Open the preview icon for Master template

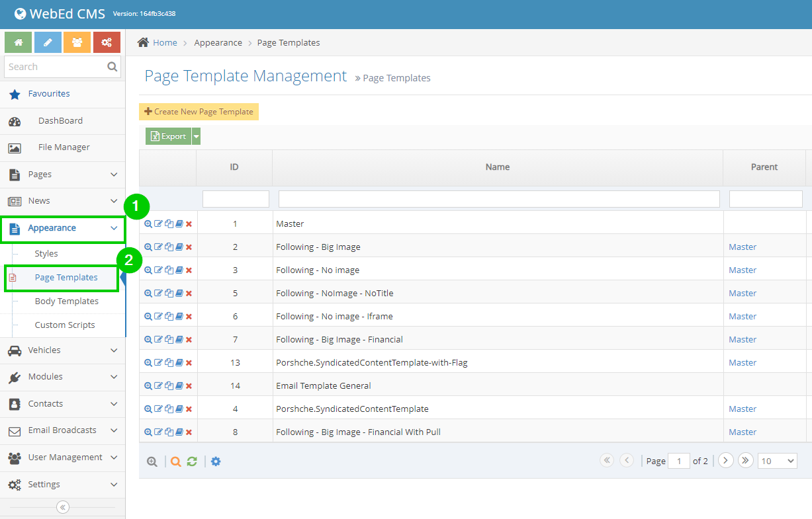coord(148,223)
